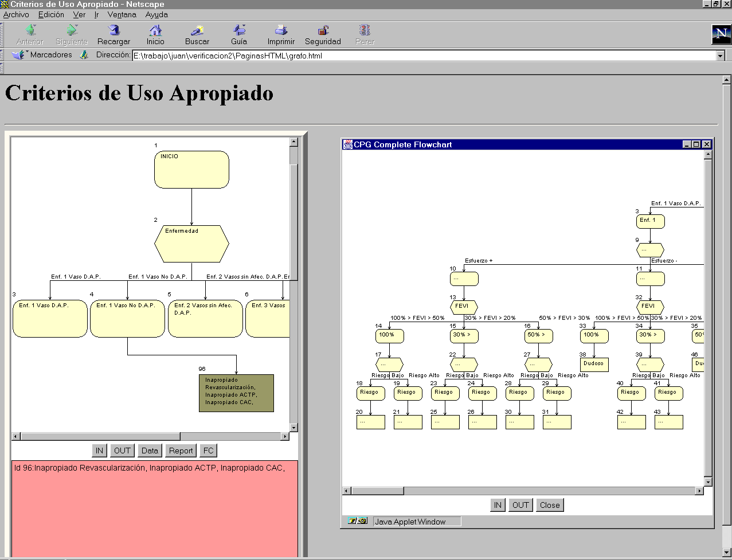Click the Enfermedad hexagon decision node
This screenshot has width=732, height=560.
tap(191, 244)
